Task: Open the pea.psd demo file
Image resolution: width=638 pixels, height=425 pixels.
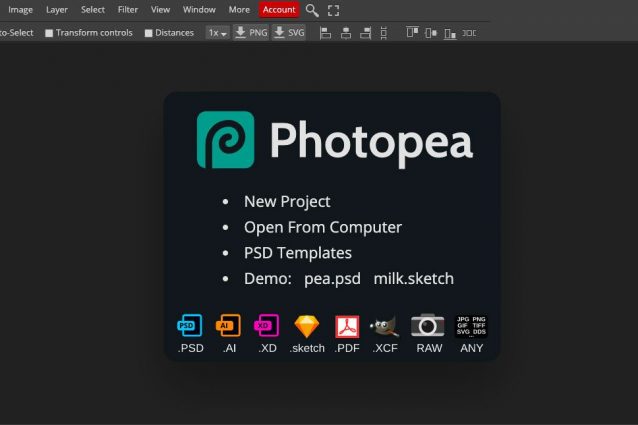Action: point(333,278)
